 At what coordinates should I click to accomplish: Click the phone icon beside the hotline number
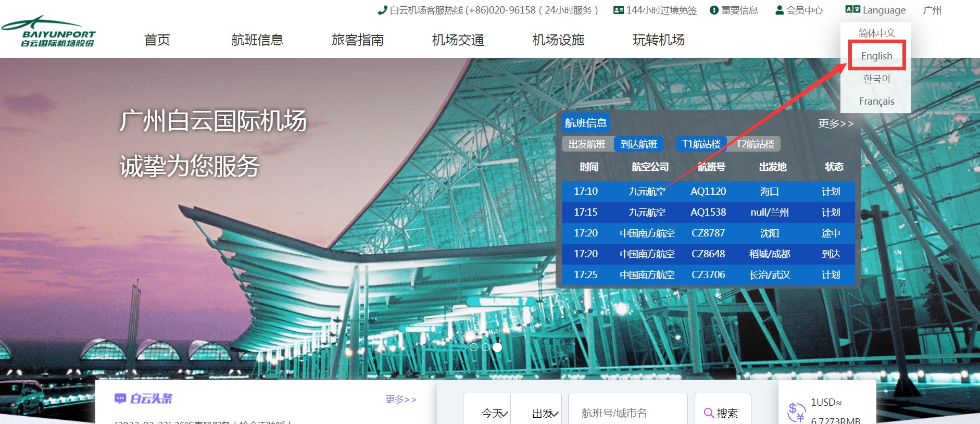(x=383, y=10)
